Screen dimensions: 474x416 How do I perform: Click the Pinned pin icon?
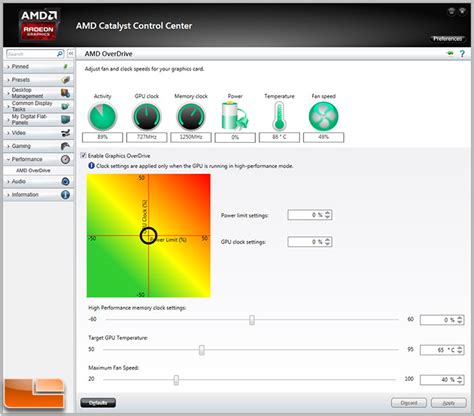65,67
